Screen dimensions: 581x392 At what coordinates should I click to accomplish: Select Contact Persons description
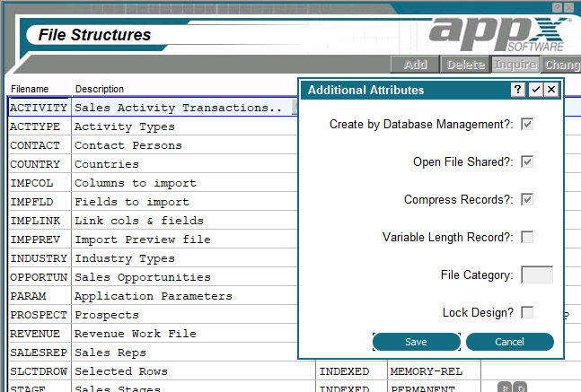point(184,145)
